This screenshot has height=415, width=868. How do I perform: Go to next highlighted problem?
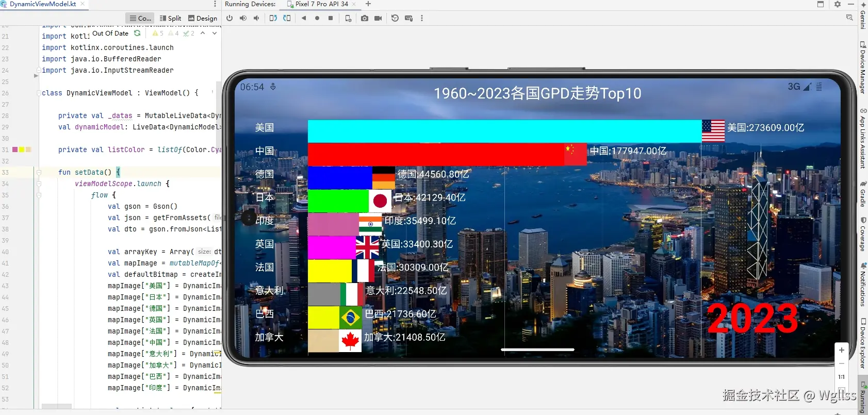[x=215, y=33]
